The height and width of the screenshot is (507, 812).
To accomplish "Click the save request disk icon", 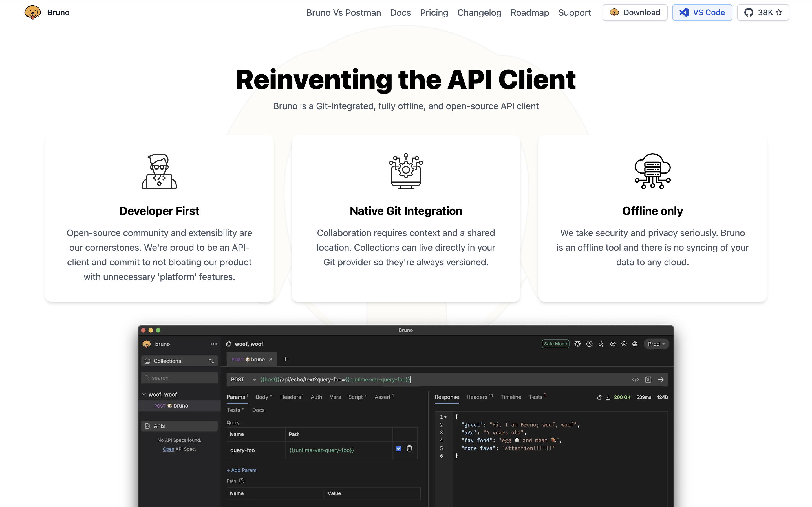I will [648, 379].
